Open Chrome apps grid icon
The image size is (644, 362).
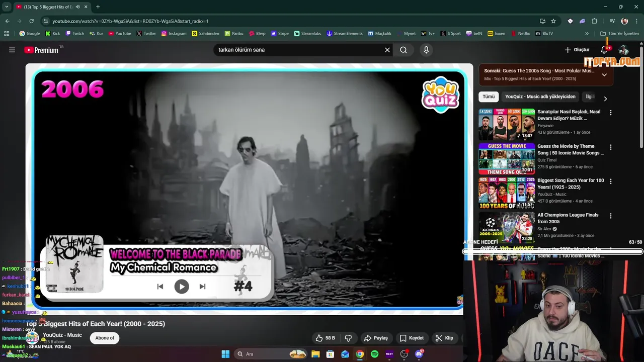tap(7, 34)
